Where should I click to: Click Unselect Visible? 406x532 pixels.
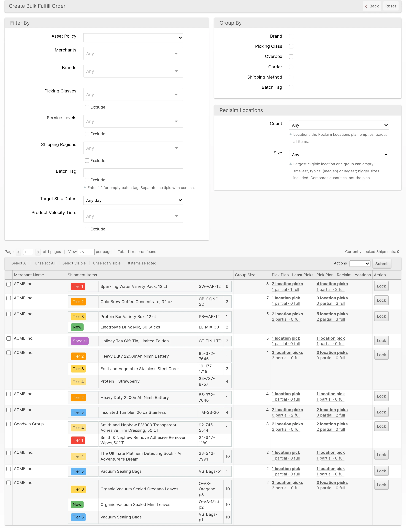107,263
